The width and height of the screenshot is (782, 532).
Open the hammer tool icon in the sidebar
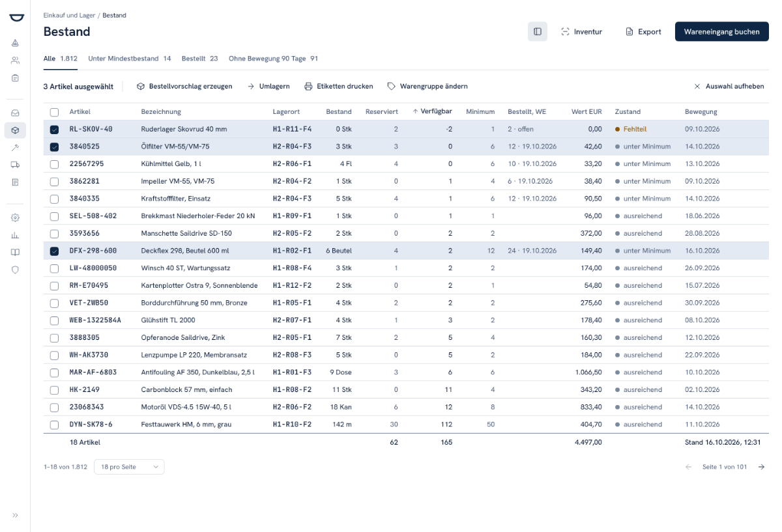(x=15, y=148)
